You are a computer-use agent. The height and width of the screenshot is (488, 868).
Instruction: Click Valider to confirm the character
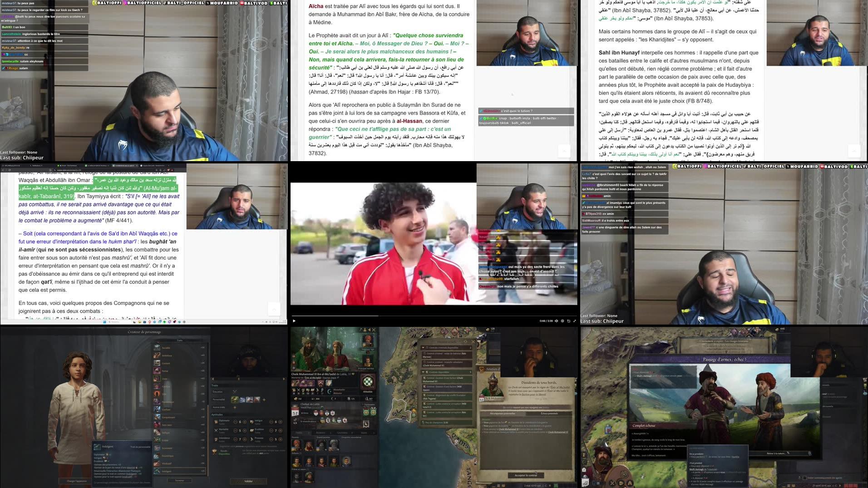click(249, 481)
